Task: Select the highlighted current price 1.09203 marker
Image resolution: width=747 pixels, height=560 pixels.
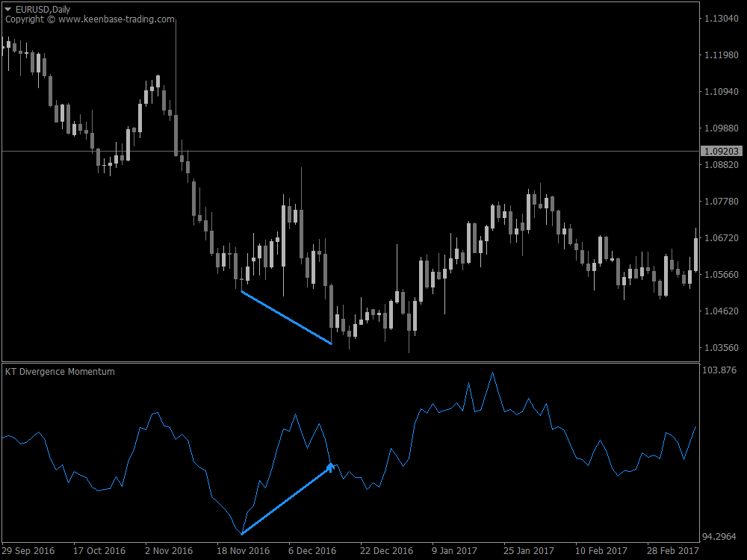Action: (720, 151)
